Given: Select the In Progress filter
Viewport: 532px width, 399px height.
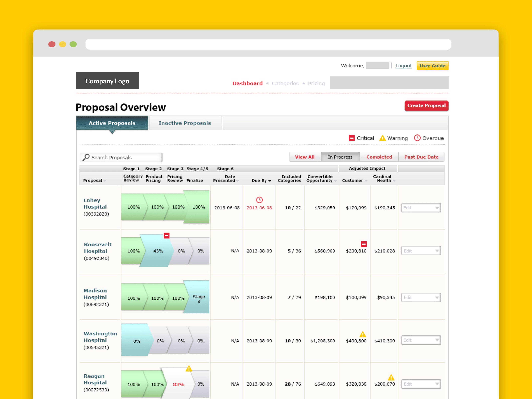Looking at the screenshot, I should coord(340,157).
